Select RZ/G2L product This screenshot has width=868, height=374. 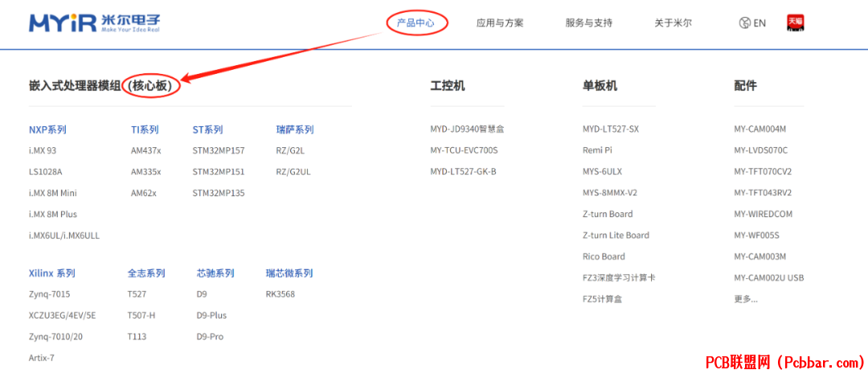(291, 150)
